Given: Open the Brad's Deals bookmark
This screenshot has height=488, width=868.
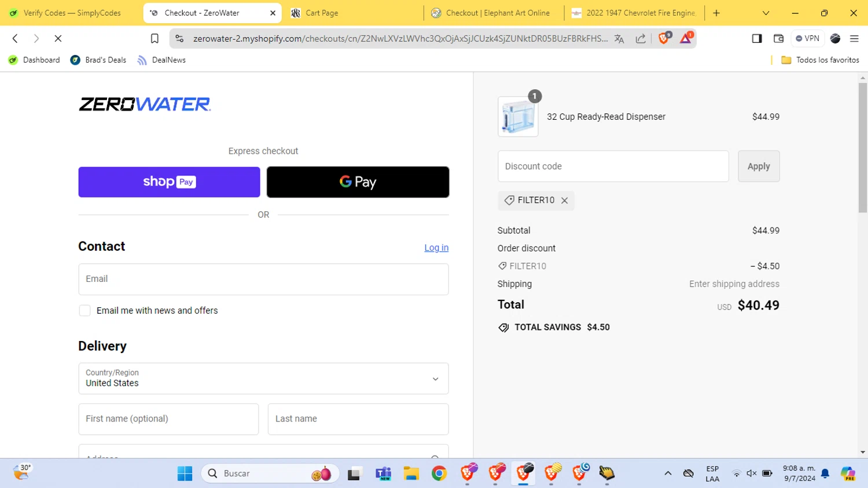Looking at the screenshot, I should pyautogui.click(x=98, y=60).
